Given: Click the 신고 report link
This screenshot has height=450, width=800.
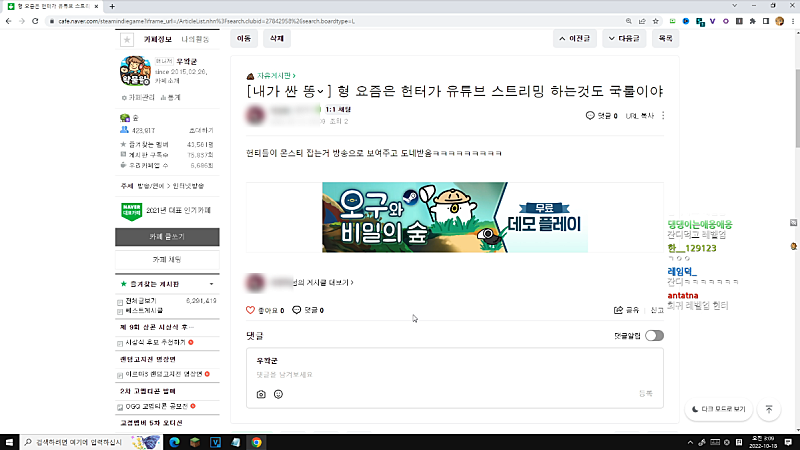Looking at the screenshot, I should (x=657, y=310).
